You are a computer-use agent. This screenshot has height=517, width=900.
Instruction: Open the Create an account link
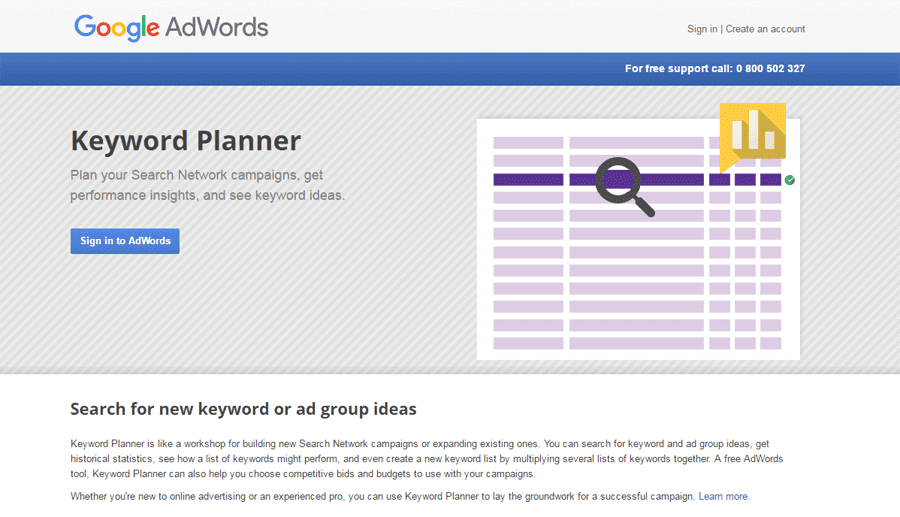tap(765, 29)
